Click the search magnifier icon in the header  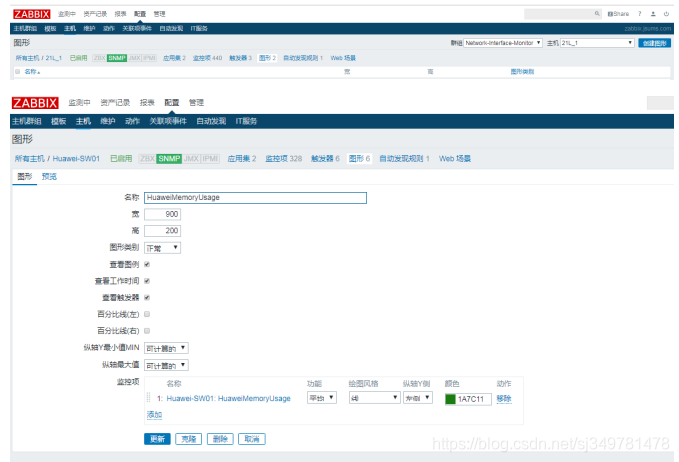pyautogui.click(x=597, y=14)
